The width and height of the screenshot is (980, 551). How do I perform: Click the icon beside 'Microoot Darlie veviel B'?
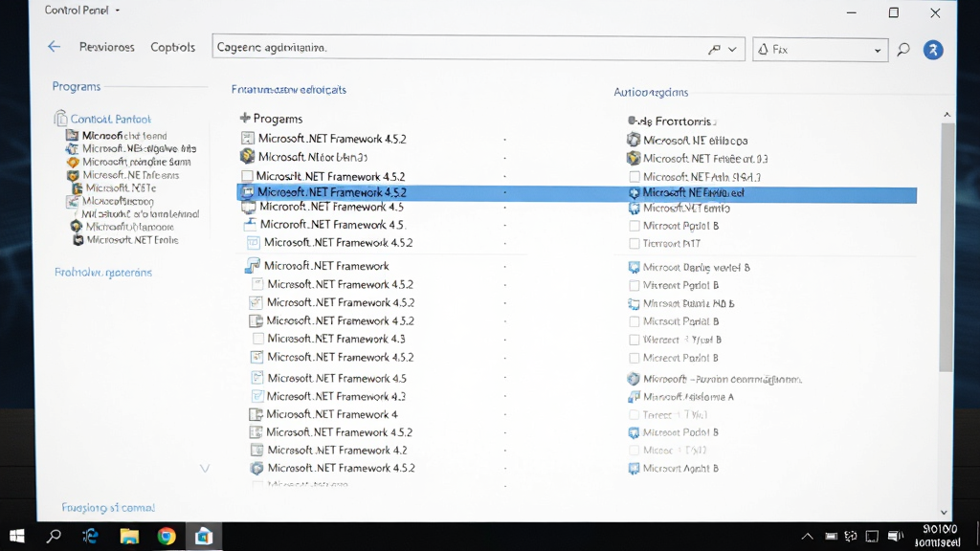[634, 268]
